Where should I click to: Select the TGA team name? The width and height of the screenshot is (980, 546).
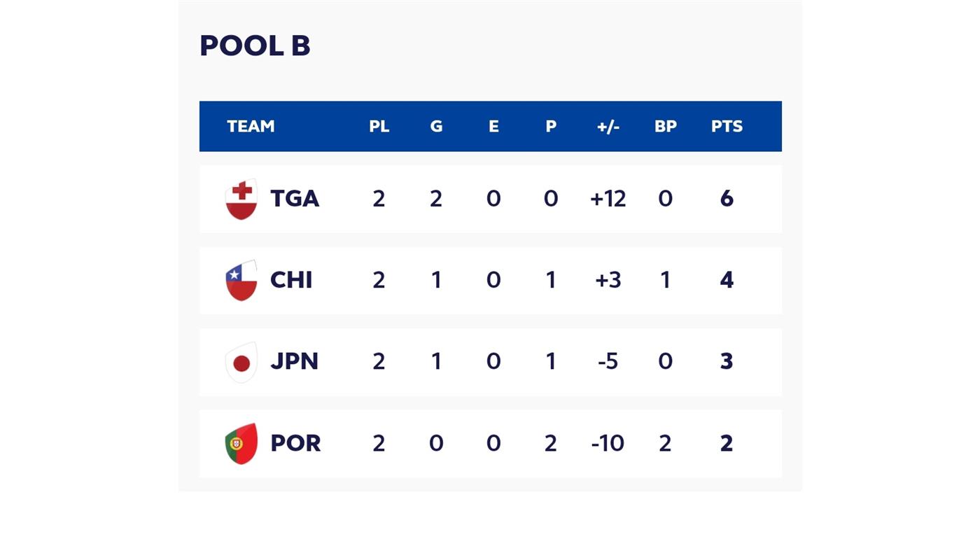tap(295, 199)
